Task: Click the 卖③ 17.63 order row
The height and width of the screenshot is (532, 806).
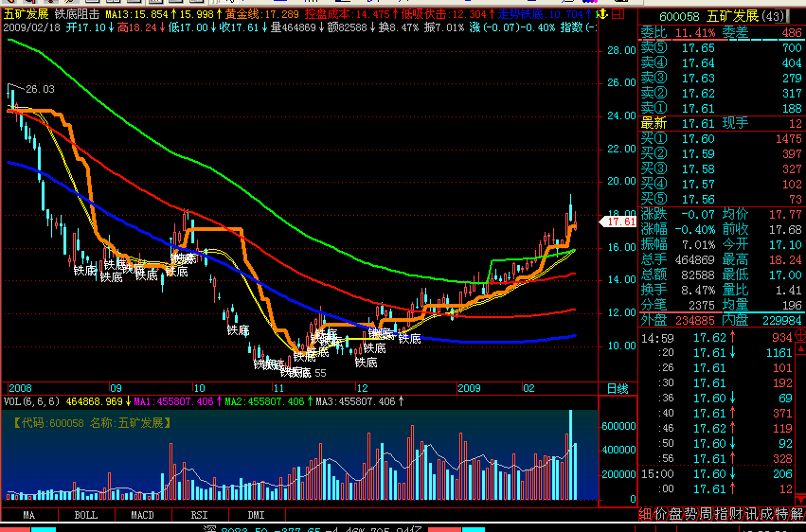Action: click(721, 78)
